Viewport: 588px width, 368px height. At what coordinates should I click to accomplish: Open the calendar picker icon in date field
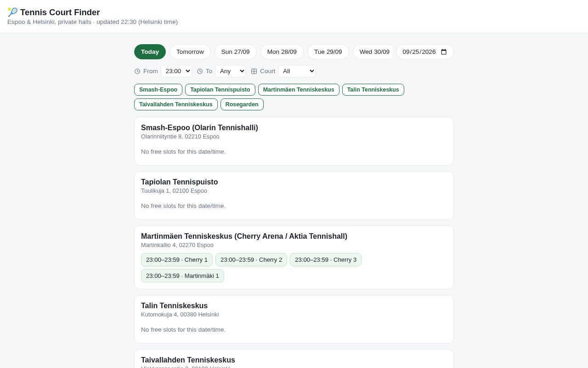coord(444,52)
